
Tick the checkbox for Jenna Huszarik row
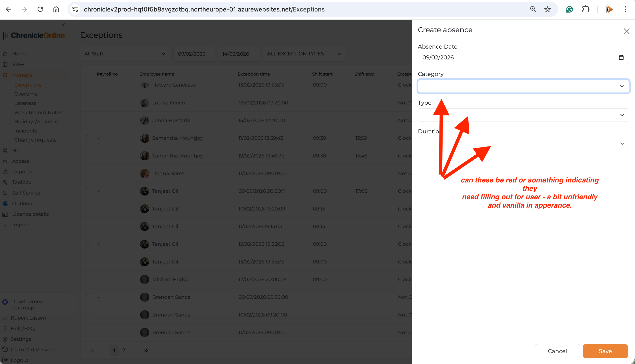87,120
